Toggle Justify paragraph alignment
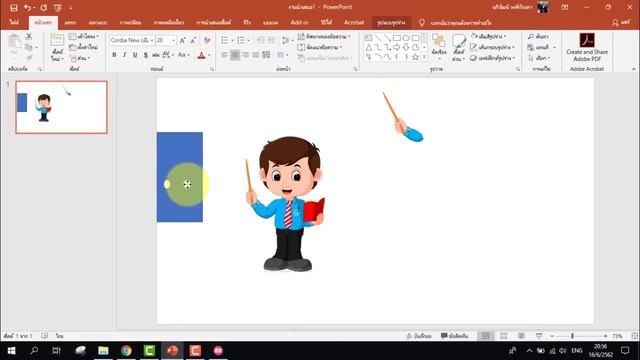Screen dimensions: 640x360 [x=256, y=55]
